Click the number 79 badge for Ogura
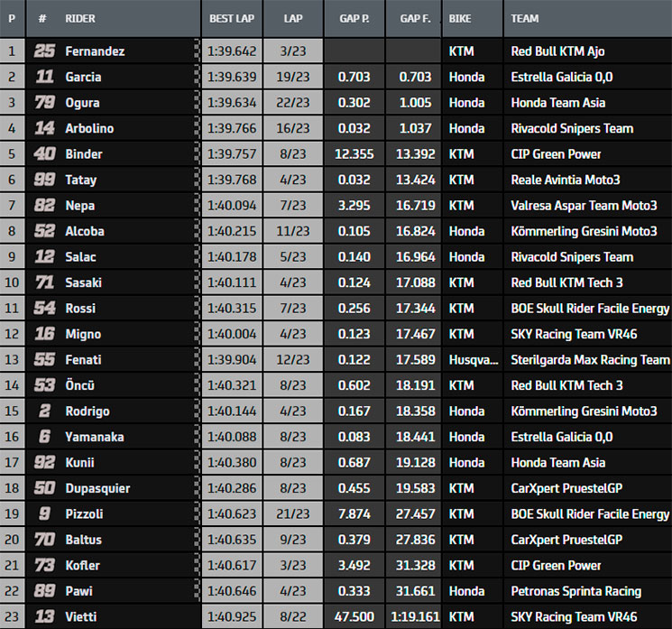672x629 pixels. pyautogui.click(x=44, y=103)
